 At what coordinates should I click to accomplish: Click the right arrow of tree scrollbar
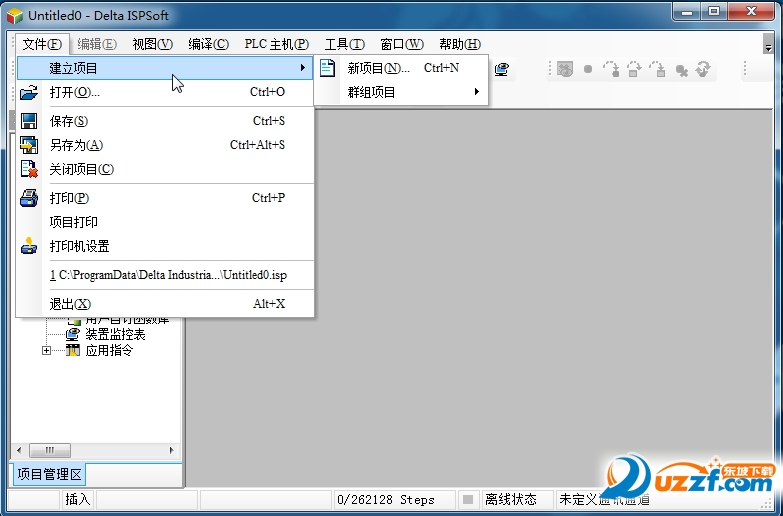point(172,451)
